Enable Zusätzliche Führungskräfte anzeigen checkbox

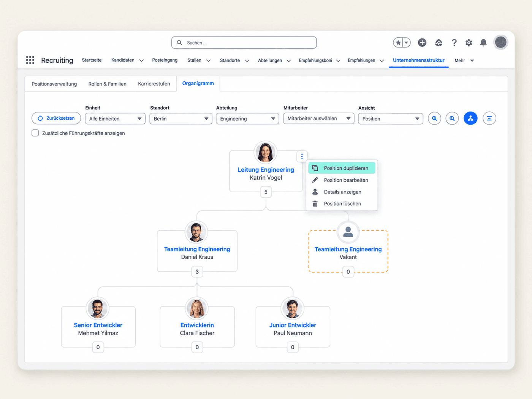(x=35, y=133)
